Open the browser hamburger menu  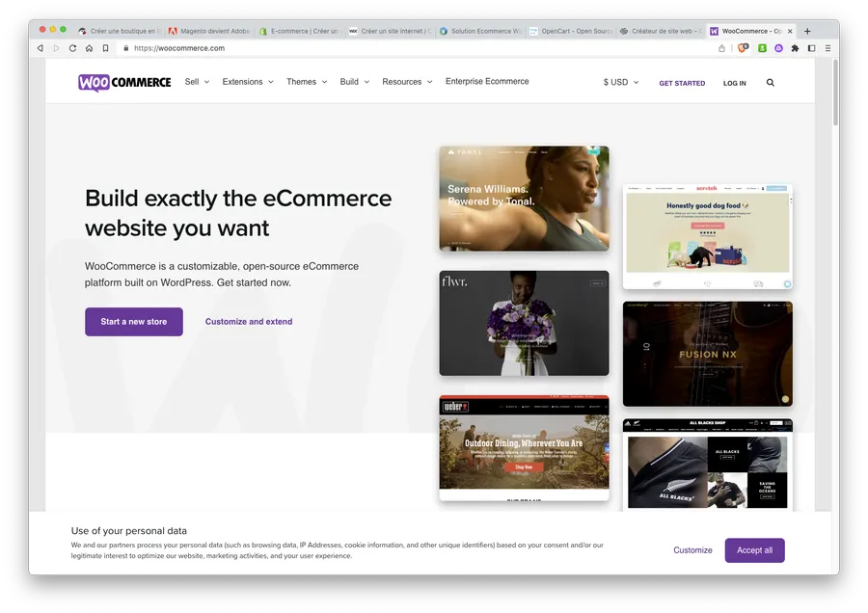[828, 48]
